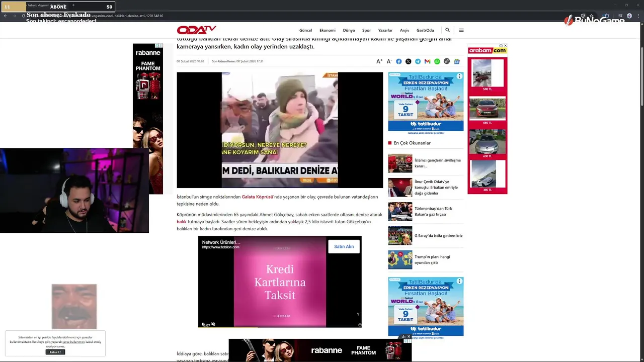Open Türkmenbaşı'dan Türk Bakan'a gaz fırçası story
This screenshot has height=362, width=644.
tap(433, 211)
